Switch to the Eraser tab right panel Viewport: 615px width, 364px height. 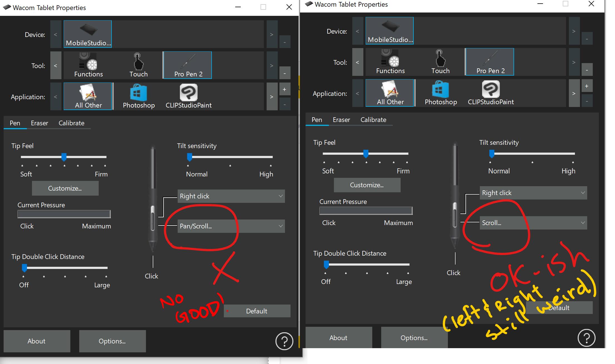(341, 120)
